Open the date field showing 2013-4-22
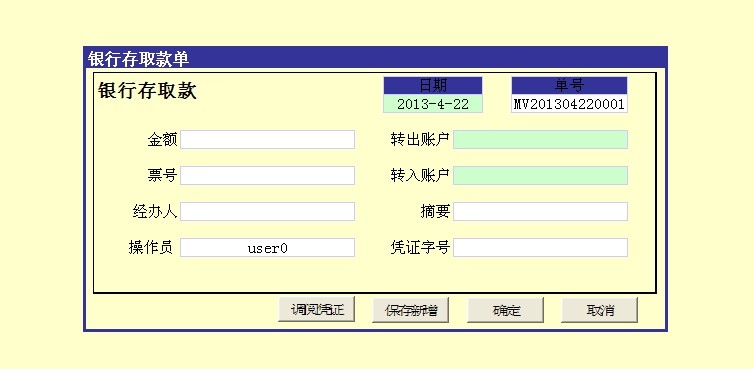Viewport: 754px width, 369px height. click(x=433, y=104)
